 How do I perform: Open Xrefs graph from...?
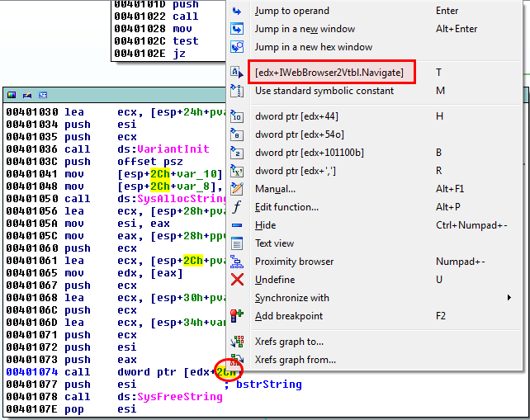pyautogui.click(x=295, y=360)
